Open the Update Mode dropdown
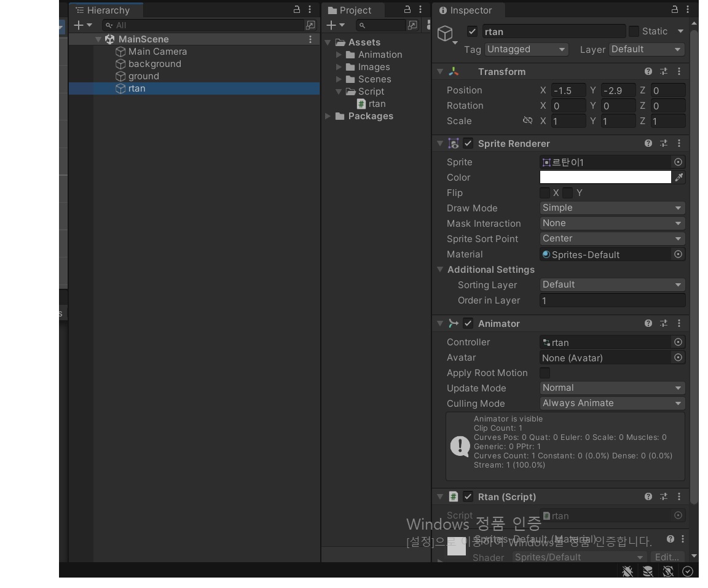The image size is (708, 588). [612, 388]
